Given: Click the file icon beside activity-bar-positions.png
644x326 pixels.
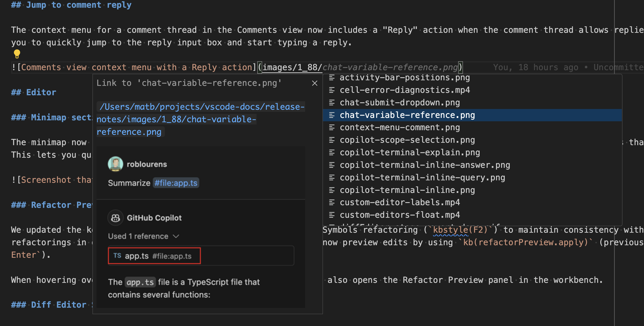Looking at the screenshot, I should pyautogui.click(x=331, y=78).
